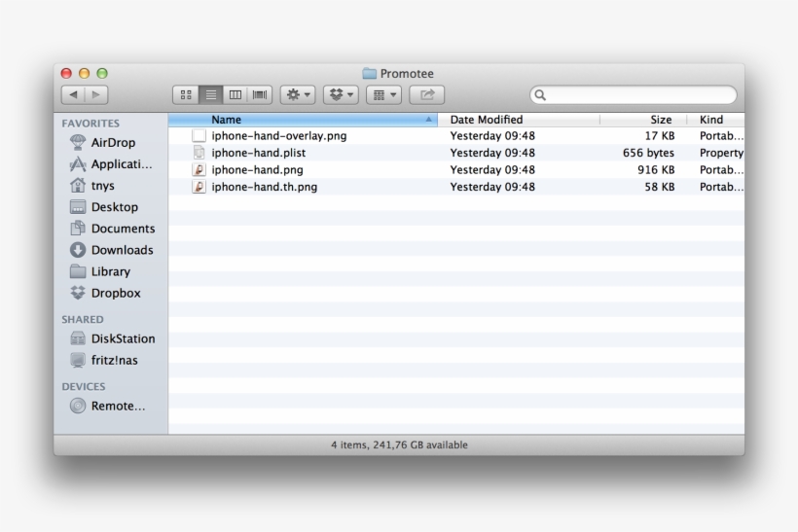Select Remote Disc under Devices
Viewport: 798px width, 532px height.
(x=111, y=406)
